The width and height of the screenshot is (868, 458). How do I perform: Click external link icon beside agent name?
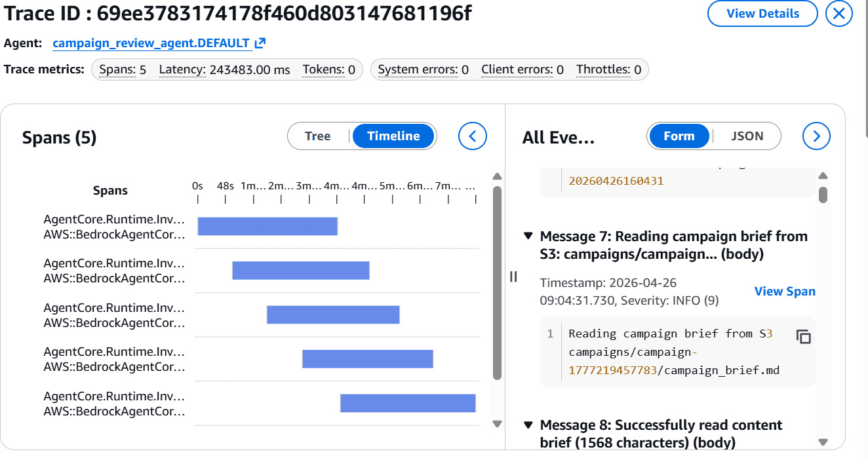(x=260, y=43)
